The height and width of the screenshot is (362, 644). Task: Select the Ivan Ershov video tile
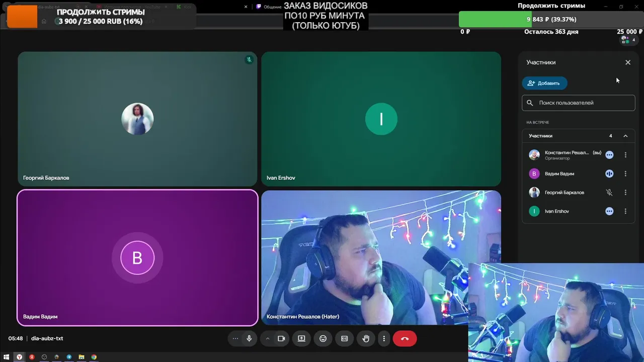click(381, 119)
